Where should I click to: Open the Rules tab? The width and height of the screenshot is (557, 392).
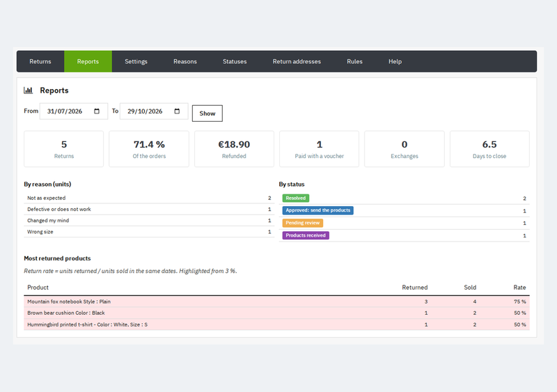pyautogui.click(x=354, y=61)
